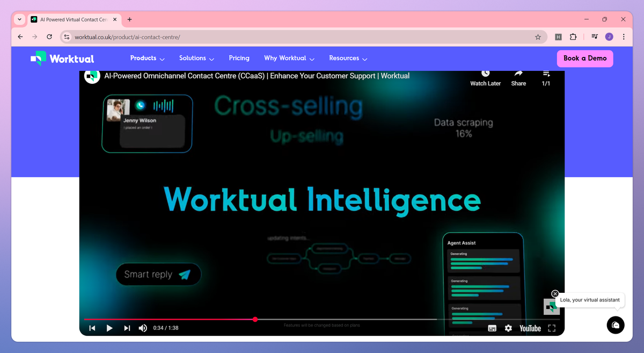Enter fullscreen video mode
The width and height of the screenshot is (644, 353).
tap(552, 328)
